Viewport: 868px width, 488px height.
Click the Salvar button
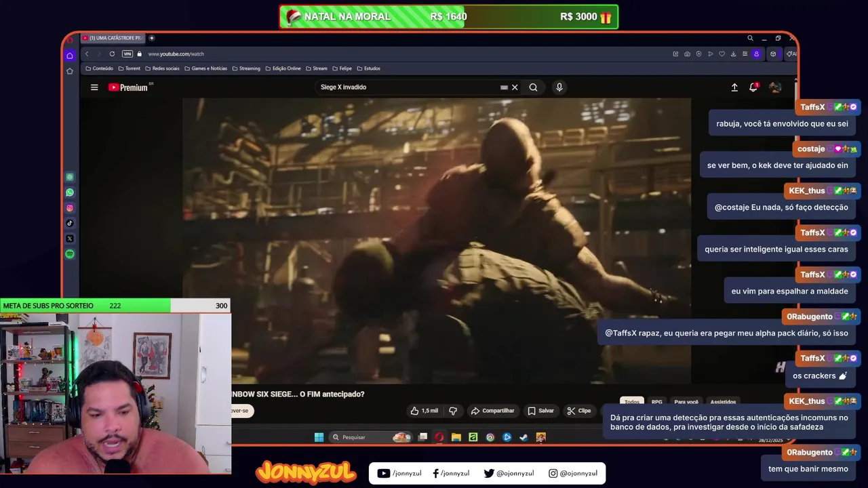click(x=541, y=411)
